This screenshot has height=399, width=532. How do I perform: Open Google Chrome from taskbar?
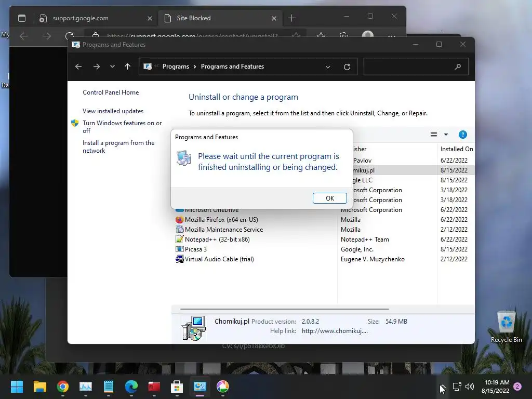62,387
